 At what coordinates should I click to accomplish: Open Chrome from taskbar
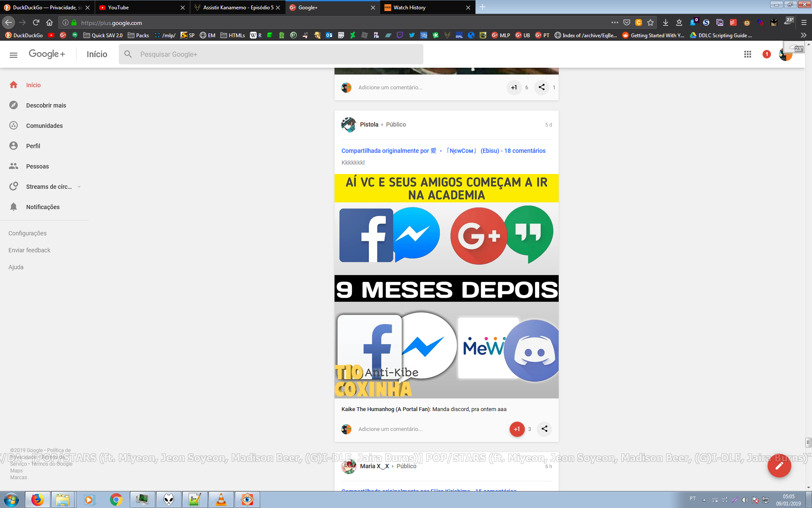click(116, 500)
